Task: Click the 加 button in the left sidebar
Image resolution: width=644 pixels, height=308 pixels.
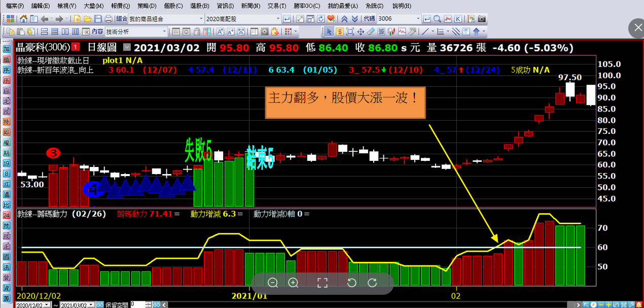Action: [x=7, y=50]
